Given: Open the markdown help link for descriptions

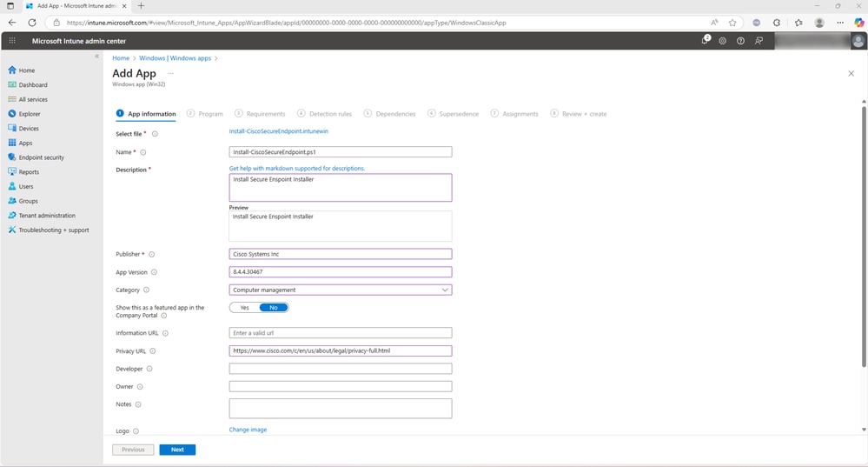Looking at the screenshot, I should [296, 169].
